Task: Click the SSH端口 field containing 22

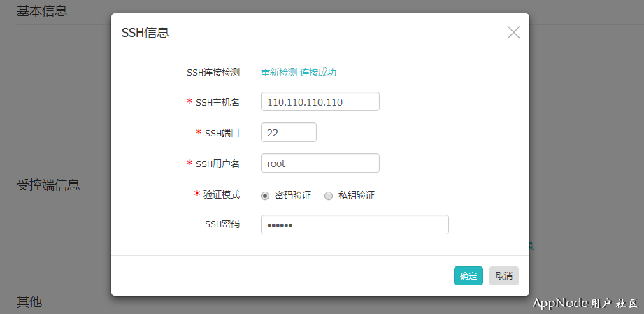Action: click(x=288, y=133)
